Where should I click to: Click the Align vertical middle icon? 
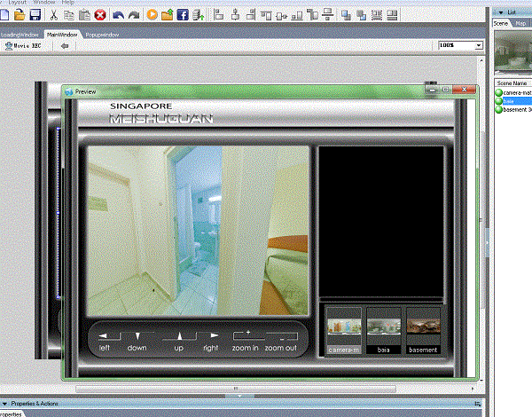pos(282,16)
